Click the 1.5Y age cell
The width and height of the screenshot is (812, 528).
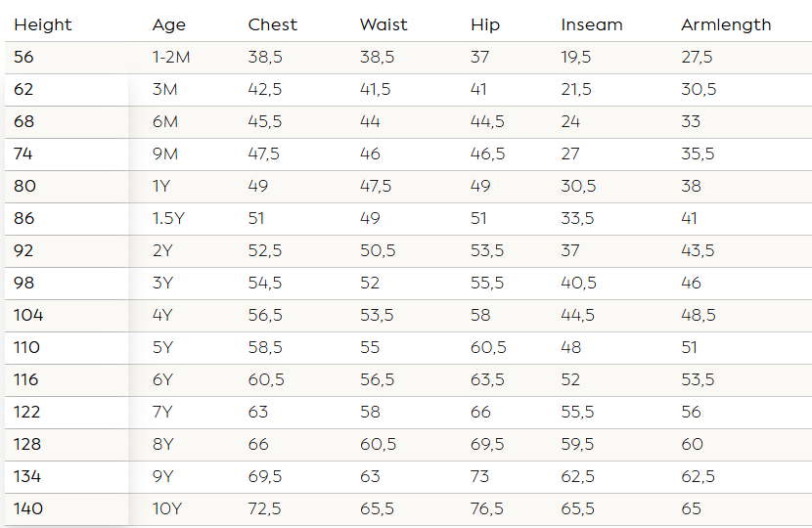168,219
